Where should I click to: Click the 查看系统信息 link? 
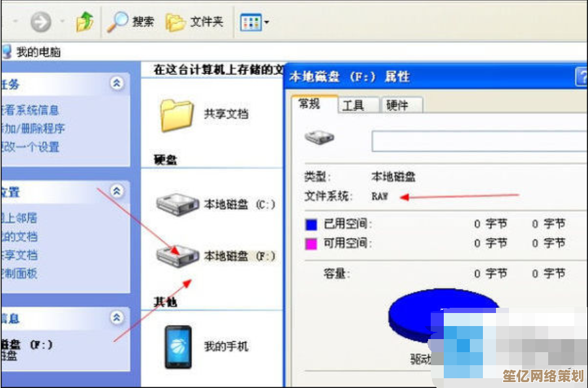click(x=29, y=110)
